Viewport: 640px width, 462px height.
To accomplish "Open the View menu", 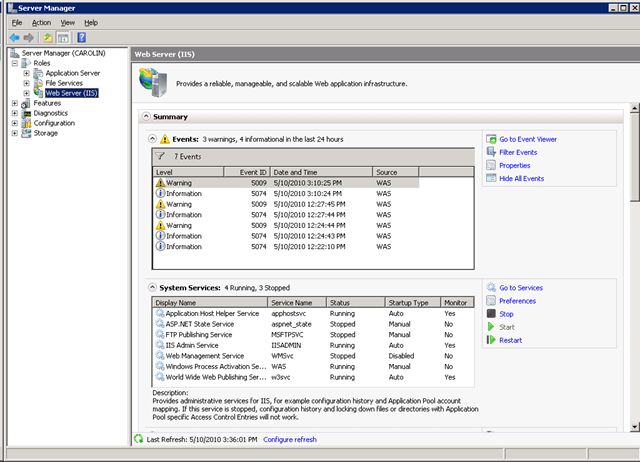I will (68, 23).
